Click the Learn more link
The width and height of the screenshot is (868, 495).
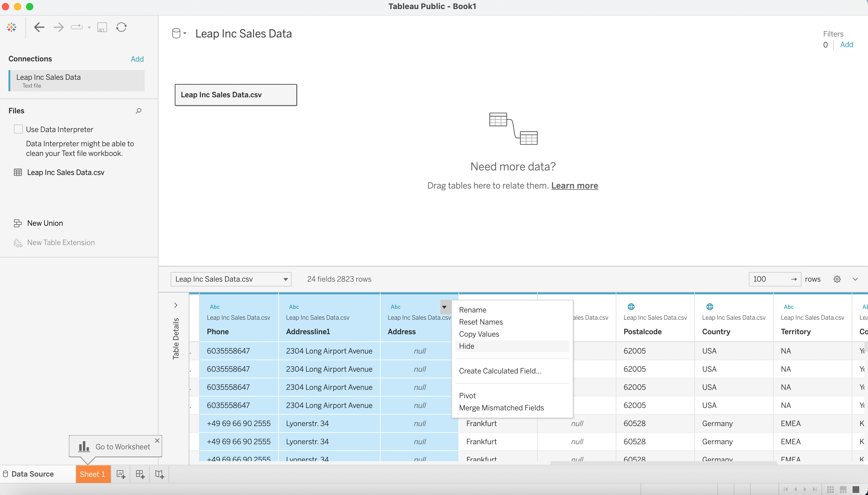[x=574, y=186]
